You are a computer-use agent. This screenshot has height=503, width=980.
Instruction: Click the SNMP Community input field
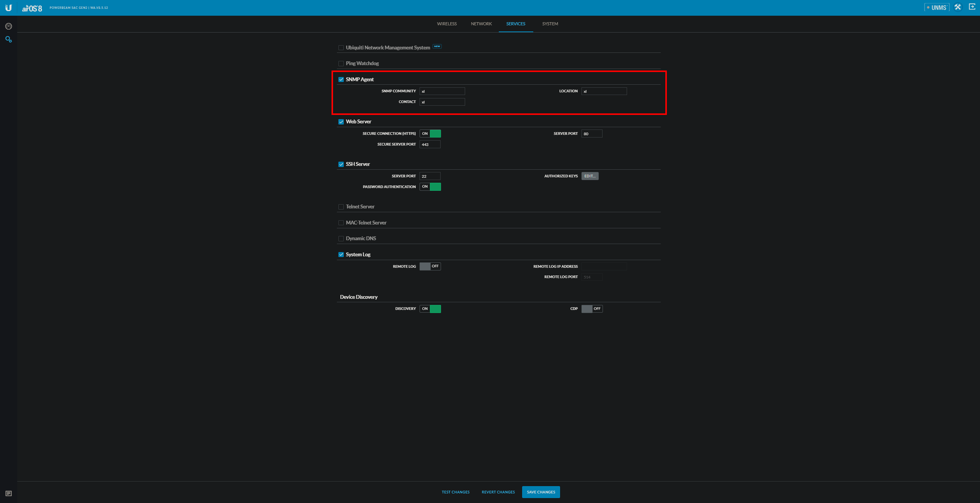[442, 91]
